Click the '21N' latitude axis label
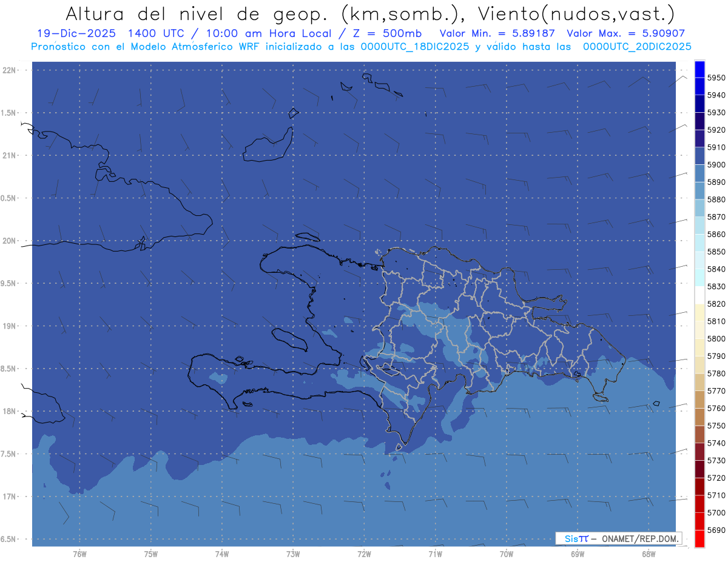Image resolution: width=728 pixels, height=562 pixels. [x=10, y=155]
